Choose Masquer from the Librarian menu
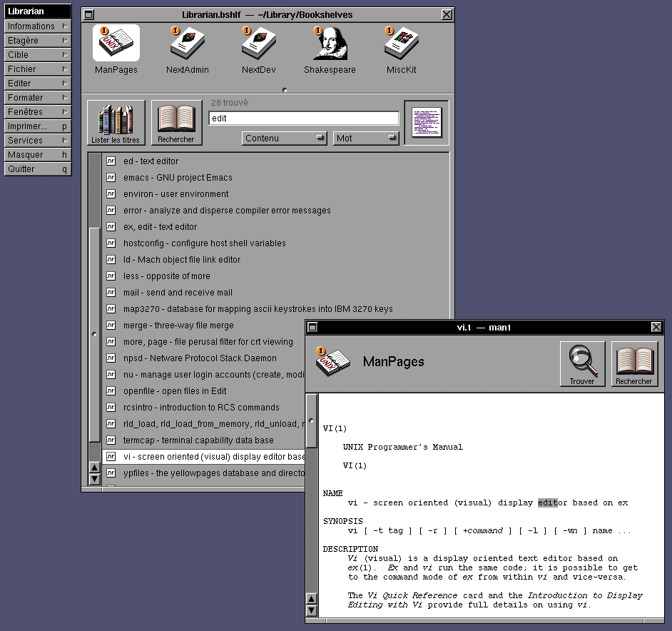The width and height of the screenshot is (672, 631). click(38, 154)
